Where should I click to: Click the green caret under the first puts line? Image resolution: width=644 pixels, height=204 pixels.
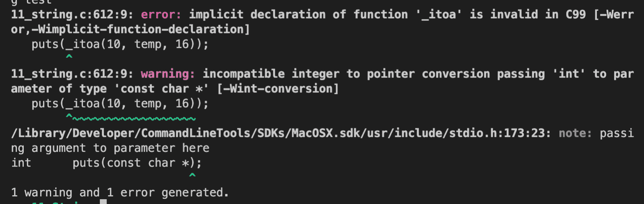pos(69,57)
